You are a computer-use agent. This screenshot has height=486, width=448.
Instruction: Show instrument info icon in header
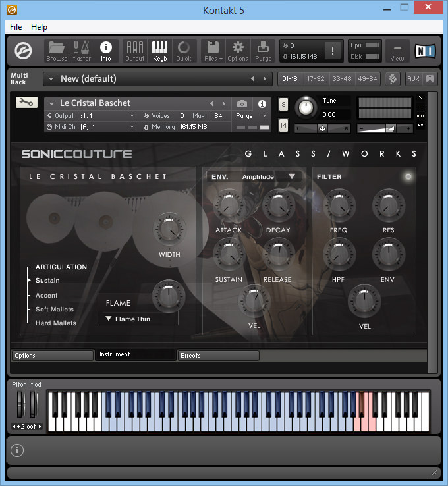point(262,104)
